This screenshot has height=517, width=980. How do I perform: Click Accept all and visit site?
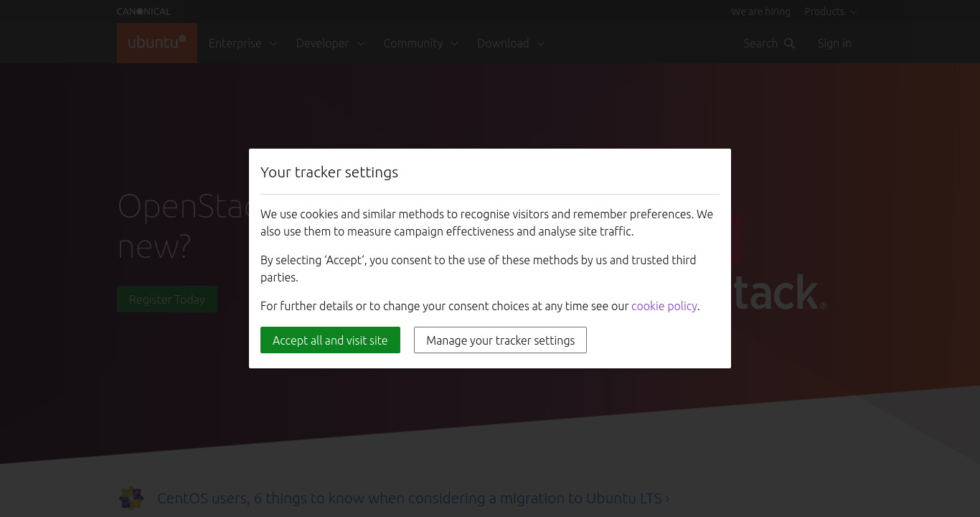[330, 340]
